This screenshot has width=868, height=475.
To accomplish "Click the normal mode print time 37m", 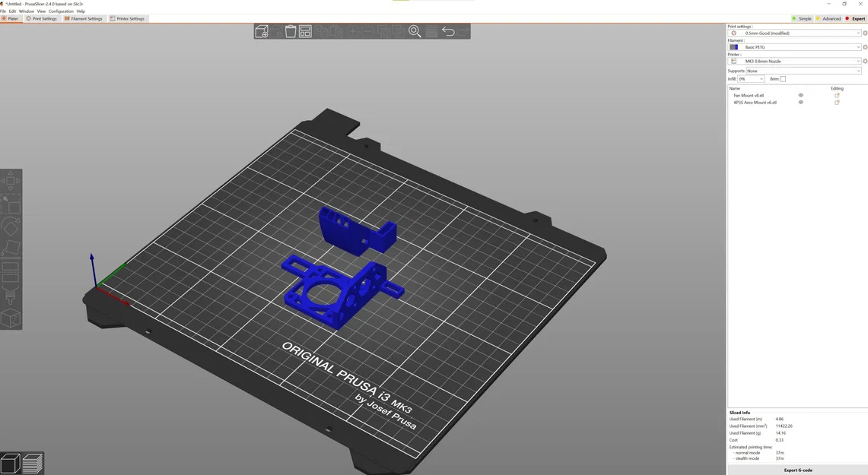I will tap(780, 453).
